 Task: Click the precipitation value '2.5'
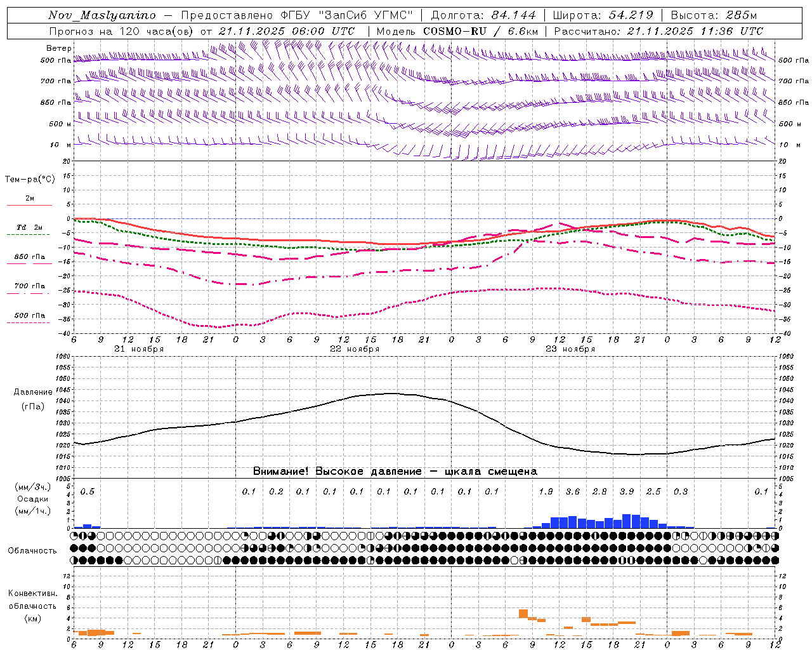[653, 492]
